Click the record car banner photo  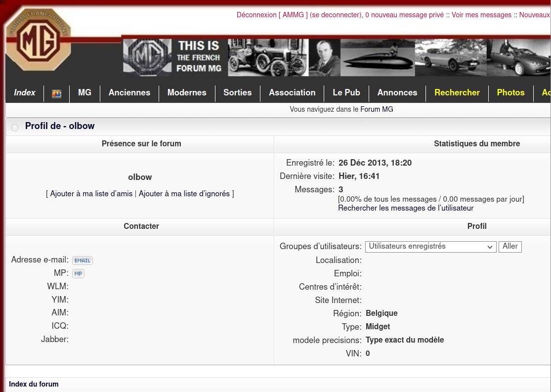pos(378,57)
